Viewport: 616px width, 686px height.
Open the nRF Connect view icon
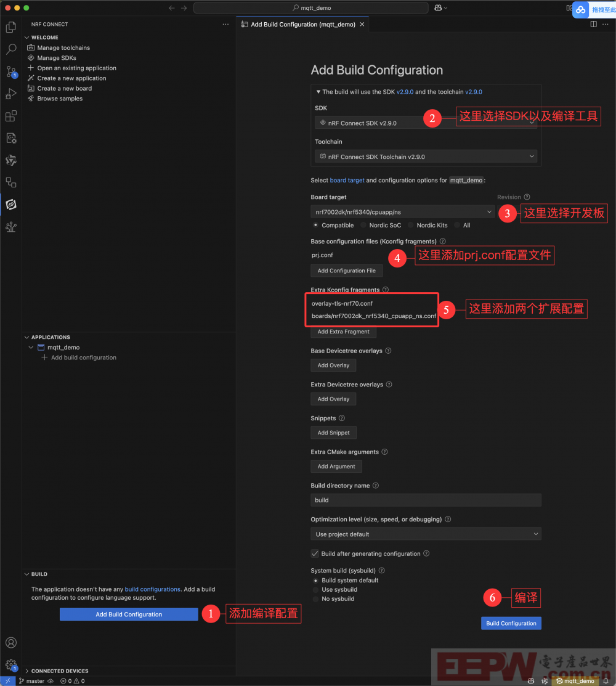(11, 204)
